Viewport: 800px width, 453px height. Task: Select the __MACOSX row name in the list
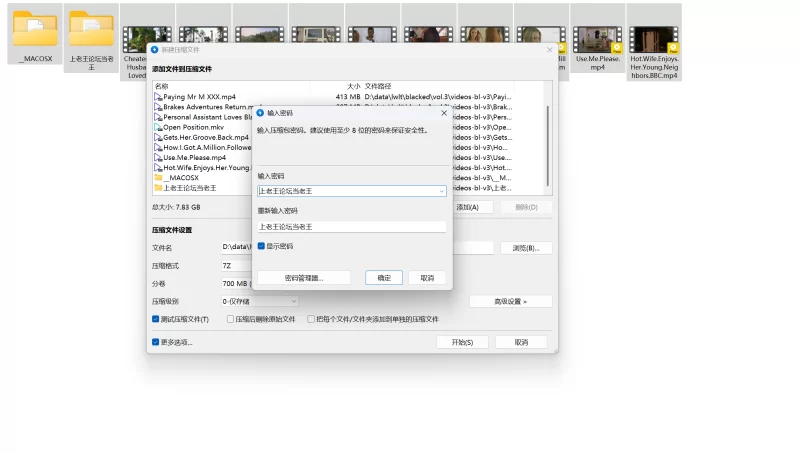181,178
